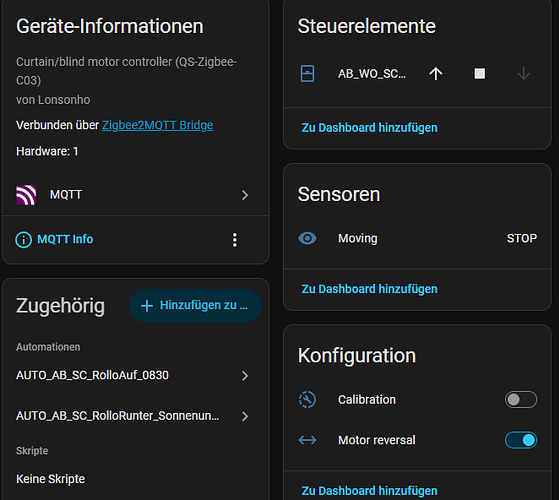
Task: Open the cover up arrow for AB_WO_SC
Action: pyautogui.click(x=435, y=74)
